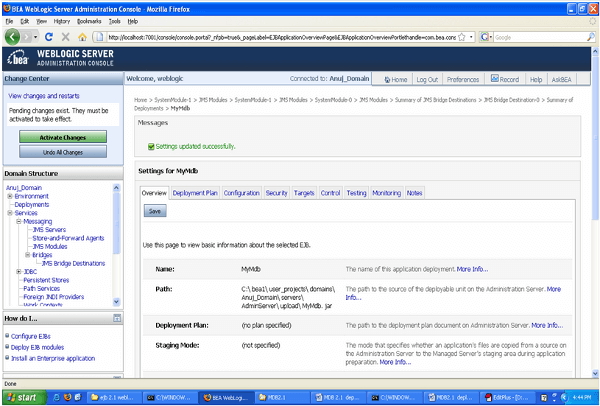Click the Internet Explorer quick launch icon
This screenshot has height=406, width=600.
coord(57,397)
